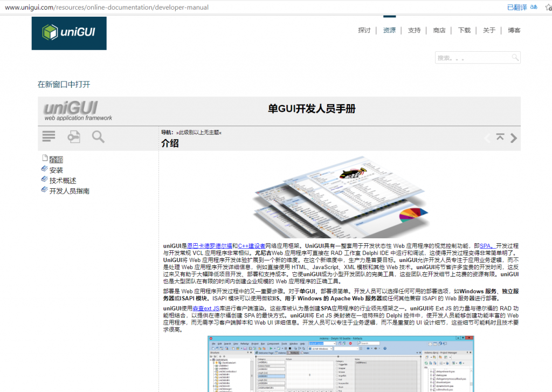Click into the 搜索 input field

click(x=472, y=58)
